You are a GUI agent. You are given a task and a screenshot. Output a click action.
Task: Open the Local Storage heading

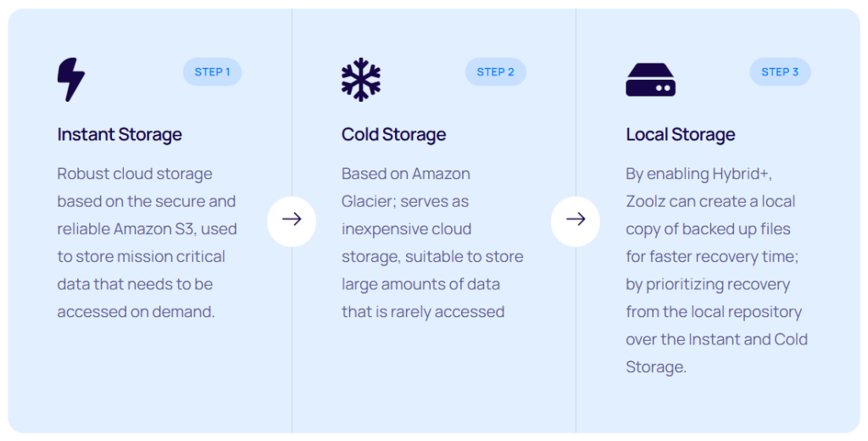coord(681,134)
